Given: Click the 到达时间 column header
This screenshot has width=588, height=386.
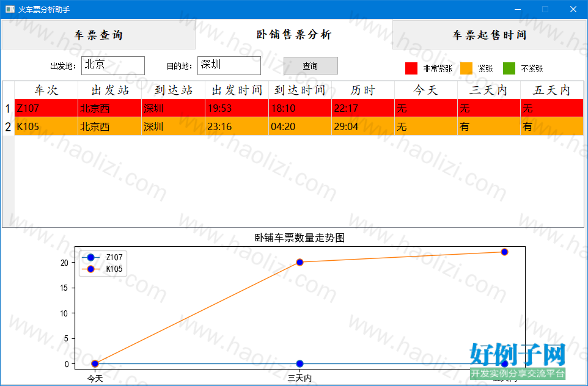Looking at the screenshot, I should 300,90.
